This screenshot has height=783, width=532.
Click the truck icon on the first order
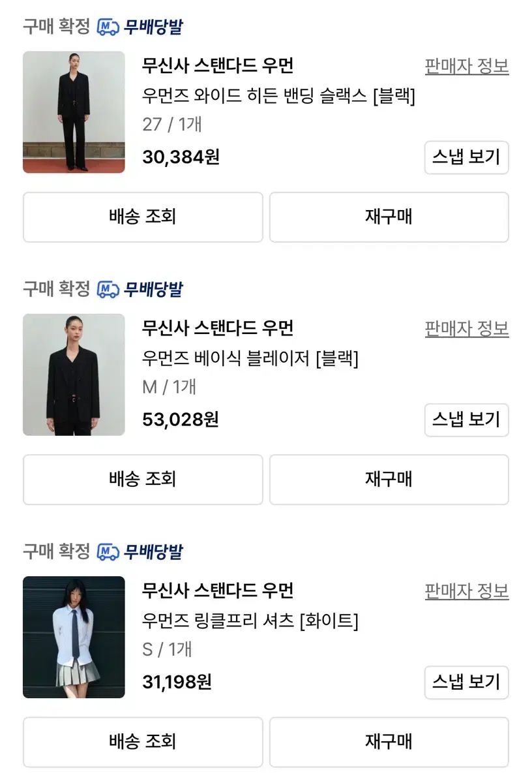coord(108,27)
